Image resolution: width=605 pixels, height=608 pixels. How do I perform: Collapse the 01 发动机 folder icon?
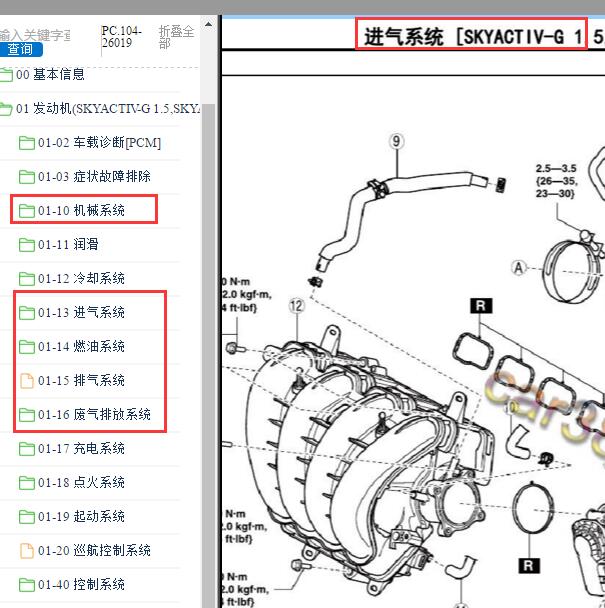(x=6, y=109)
